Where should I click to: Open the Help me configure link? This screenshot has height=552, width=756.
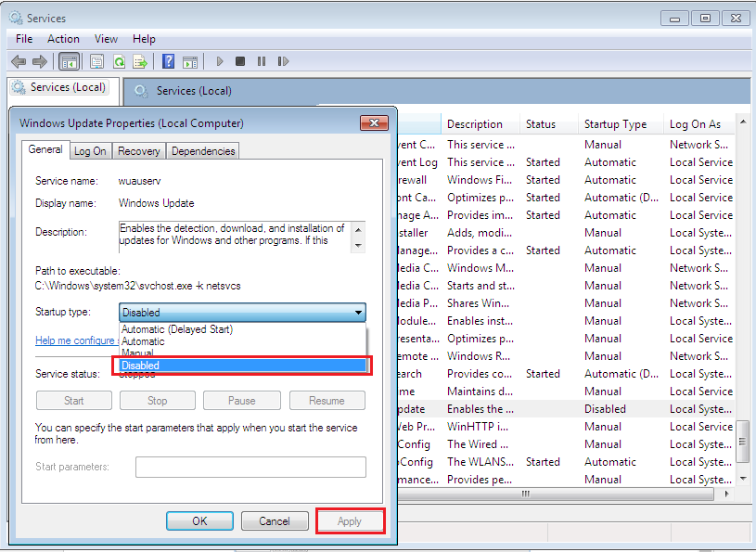click(x=76, y=340)
